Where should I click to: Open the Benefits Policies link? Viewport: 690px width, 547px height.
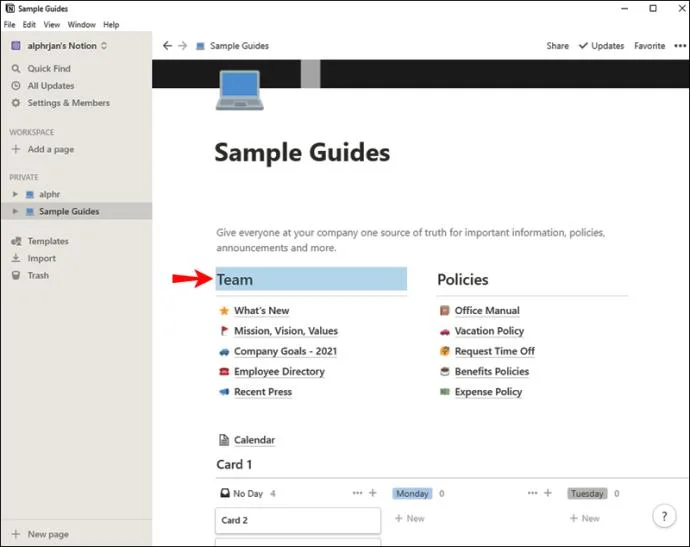click(492, 371)
